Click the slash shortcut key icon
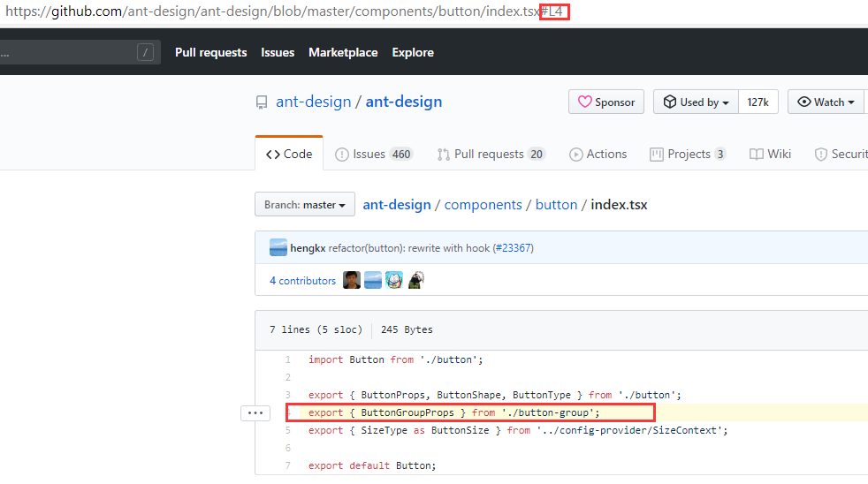Image resolution: width=868 pixels, height=484 pixels. [x=145, y=52]
